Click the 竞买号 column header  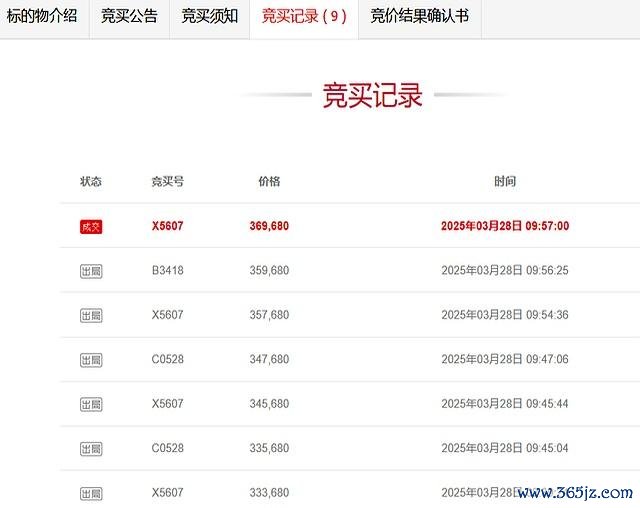167,181
